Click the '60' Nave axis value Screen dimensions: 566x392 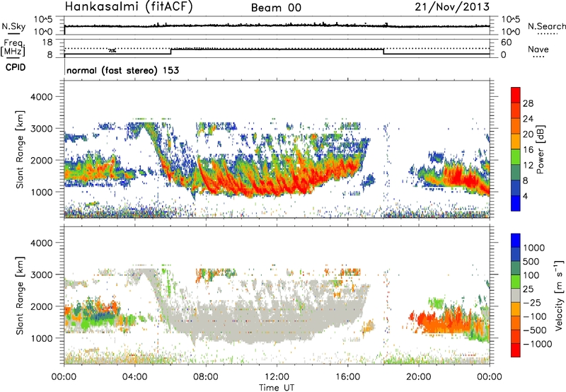click(506, 42)
